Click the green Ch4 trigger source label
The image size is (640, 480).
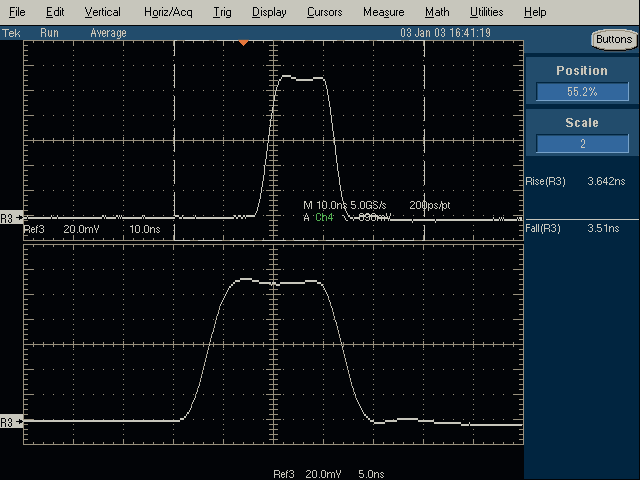point(324,218)
